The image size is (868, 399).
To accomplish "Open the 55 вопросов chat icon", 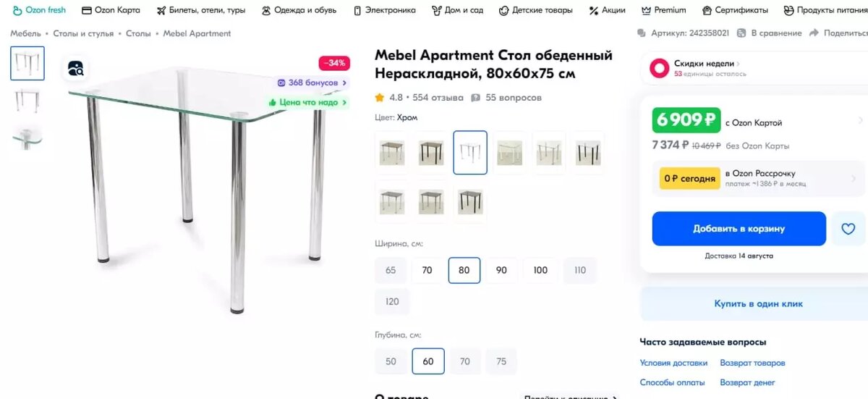I will click(475, 98).
